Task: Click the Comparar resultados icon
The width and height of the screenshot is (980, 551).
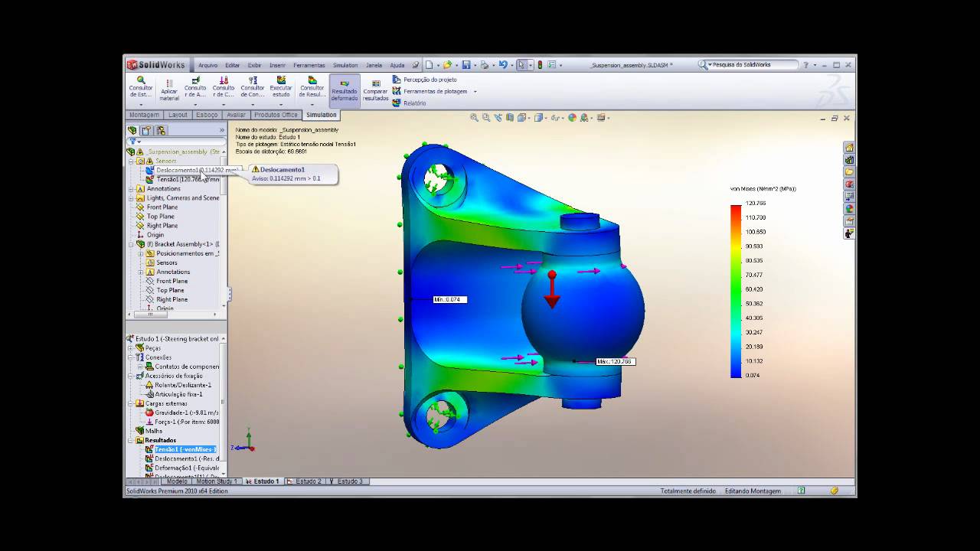Action: 376,90
